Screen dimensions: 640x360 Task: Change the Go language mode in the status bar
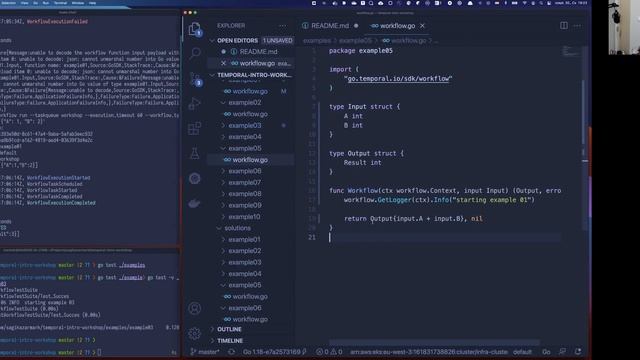[x=546, y=351]
